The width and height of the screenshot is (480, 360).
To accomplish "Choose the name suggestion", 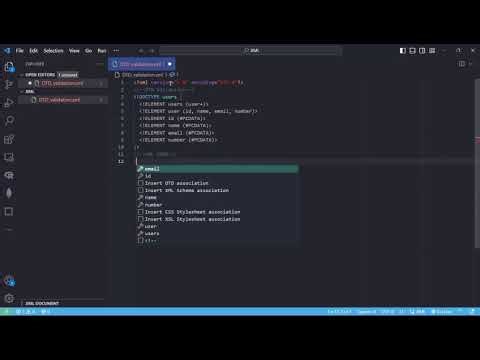I will click(217, 197).
